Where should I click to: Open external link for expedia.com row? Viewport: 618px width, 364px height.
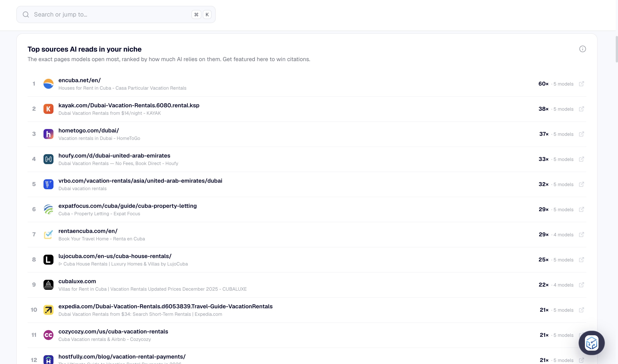(582, 310)
